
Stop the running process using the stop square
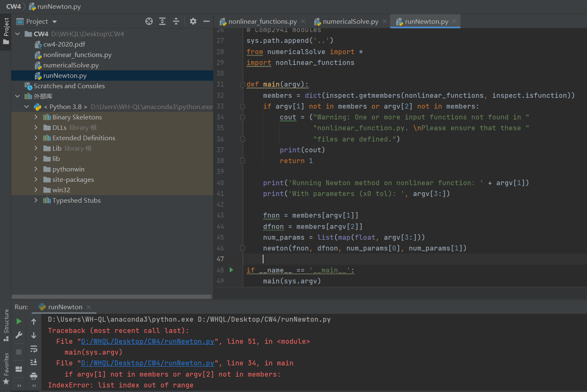click(19, 352)
